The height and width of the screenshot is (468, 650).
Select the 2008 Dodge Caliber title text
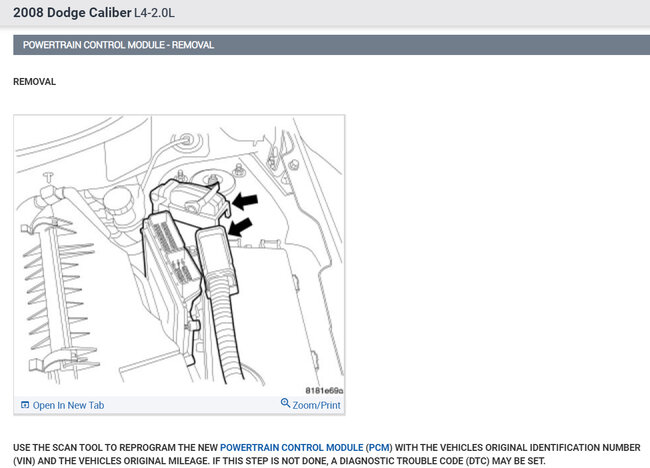[72, 12]
